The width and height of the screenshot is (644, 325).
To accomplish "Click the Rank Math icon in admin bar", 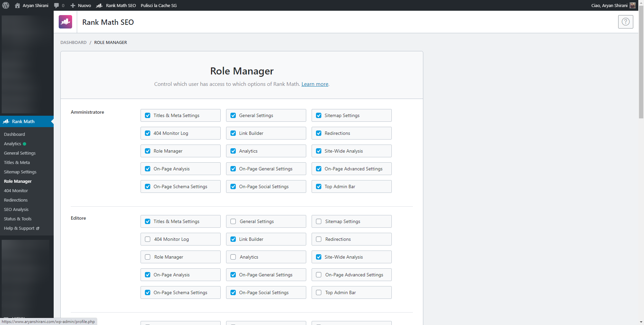I will tap(99, 5).
